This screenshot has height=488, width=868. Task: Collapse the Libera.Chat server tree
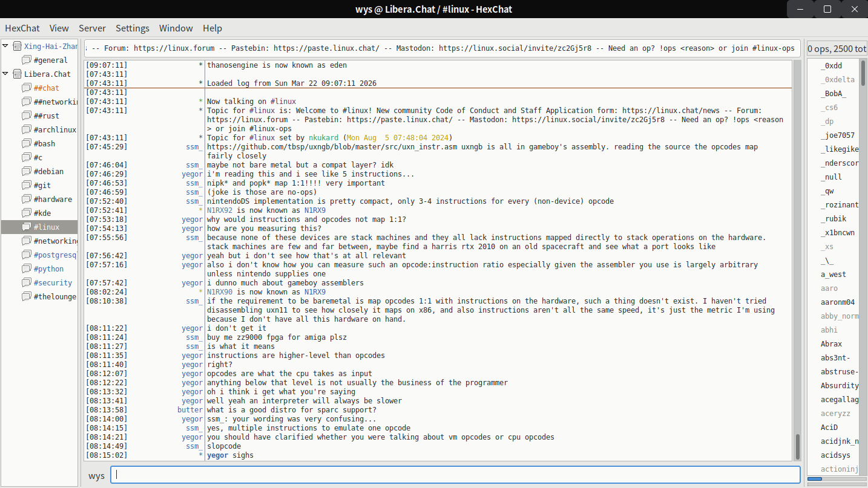pos(6,74)
